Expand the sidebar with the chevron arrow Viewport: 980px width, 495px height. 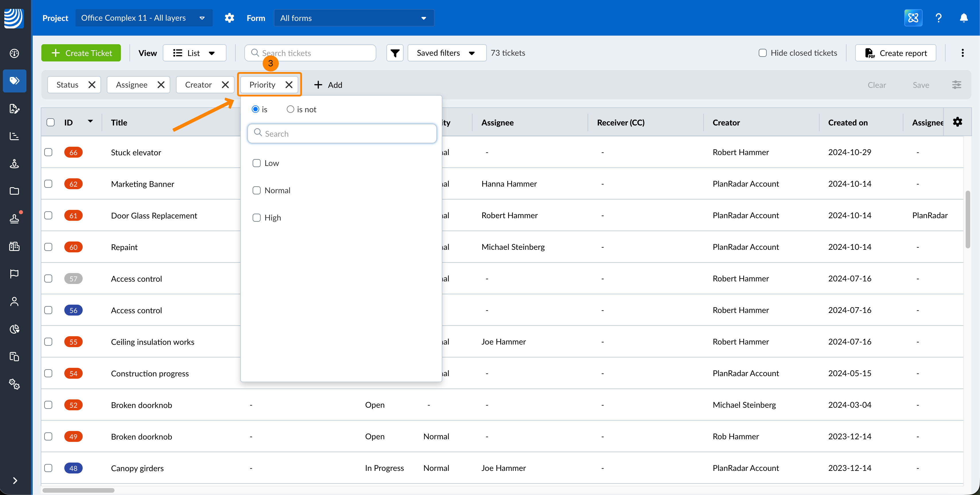click(x=15, y=481)
